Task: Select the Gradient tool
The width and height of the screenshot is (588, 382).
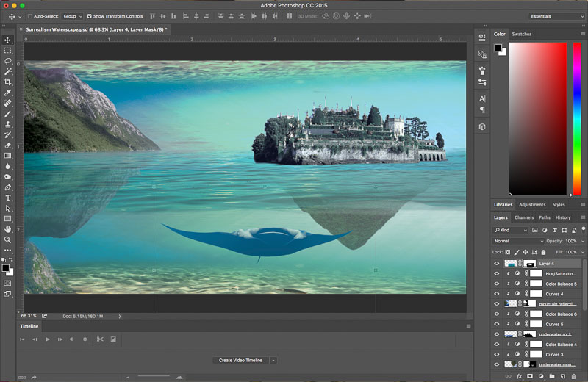Action: [7, 156]
